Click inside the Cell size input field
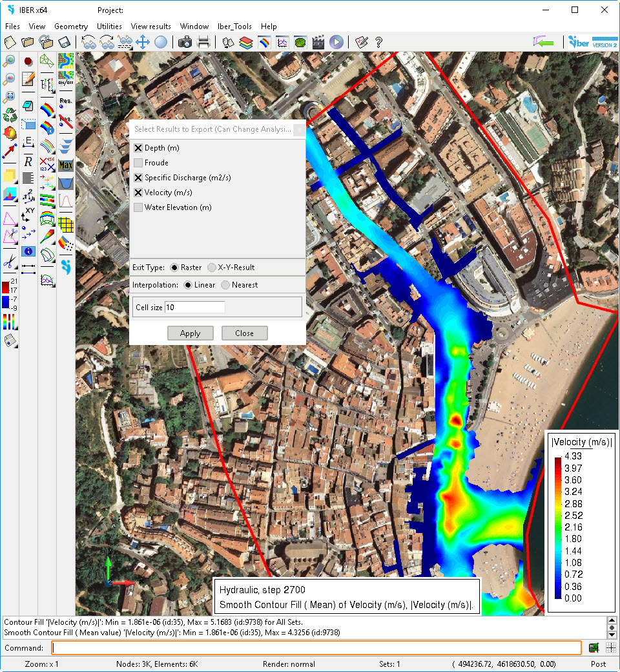Viewport: 620px width, 672px height. (x=194, y=307)
